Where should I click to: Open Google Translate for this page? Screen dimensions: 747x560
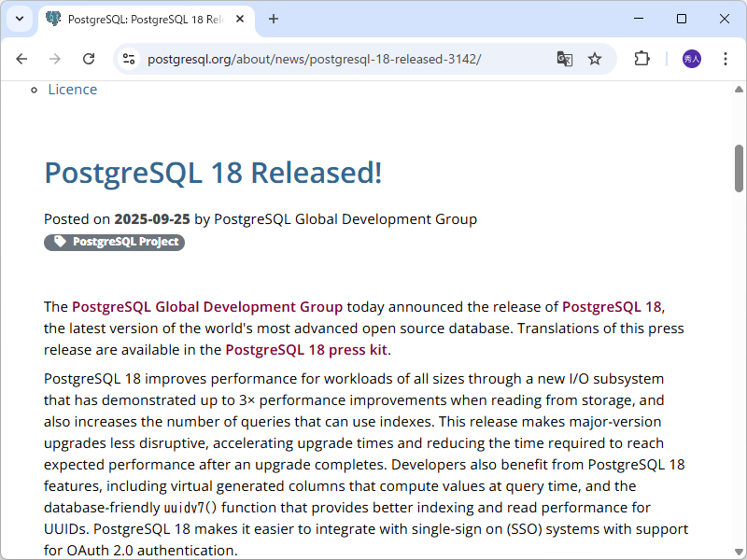564,58
